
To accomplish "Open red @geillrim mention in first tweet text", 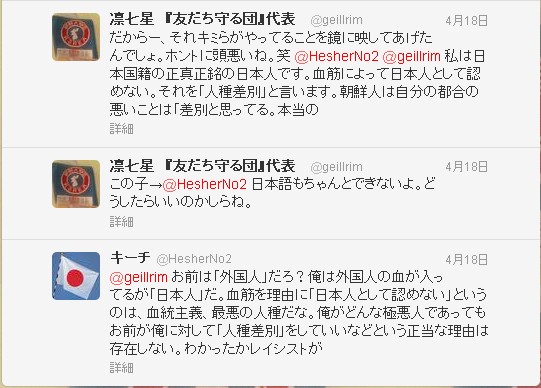I will tap(412, 56).
